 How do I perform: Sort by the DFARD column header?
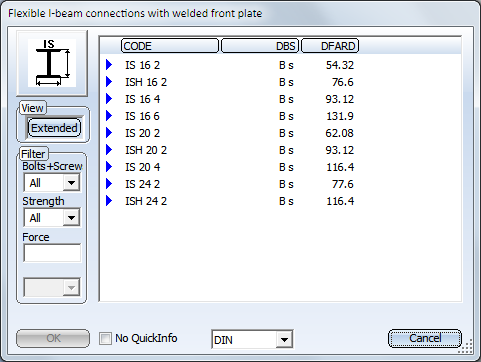330,46
